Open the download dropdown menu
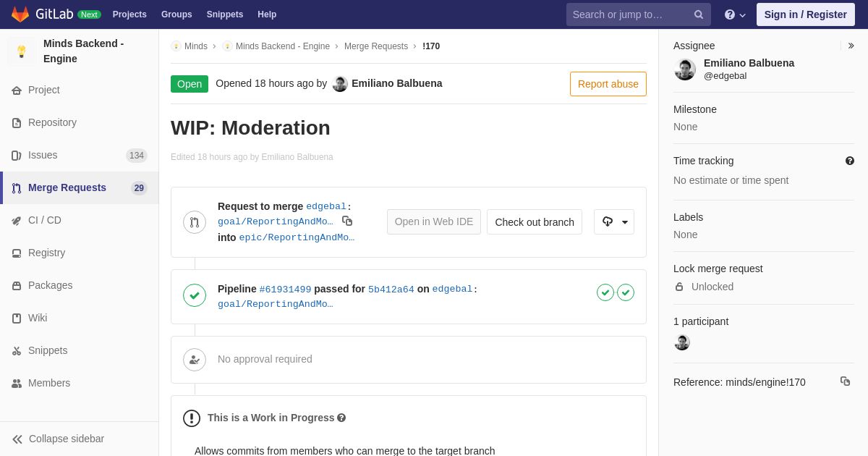Screen dimensions: 868x456 coord(614,221)
